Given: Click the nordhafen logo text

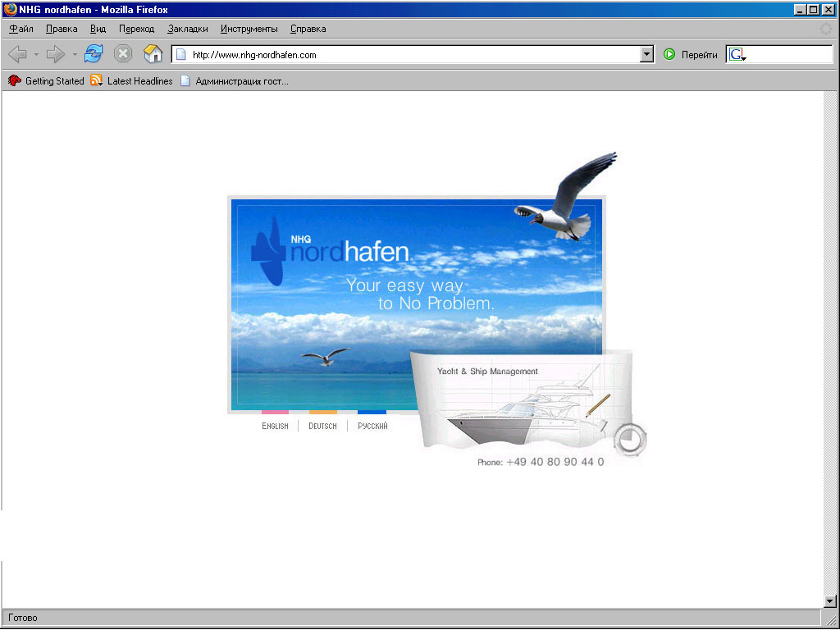Looking at the screenshot, I should pos(349,249).
